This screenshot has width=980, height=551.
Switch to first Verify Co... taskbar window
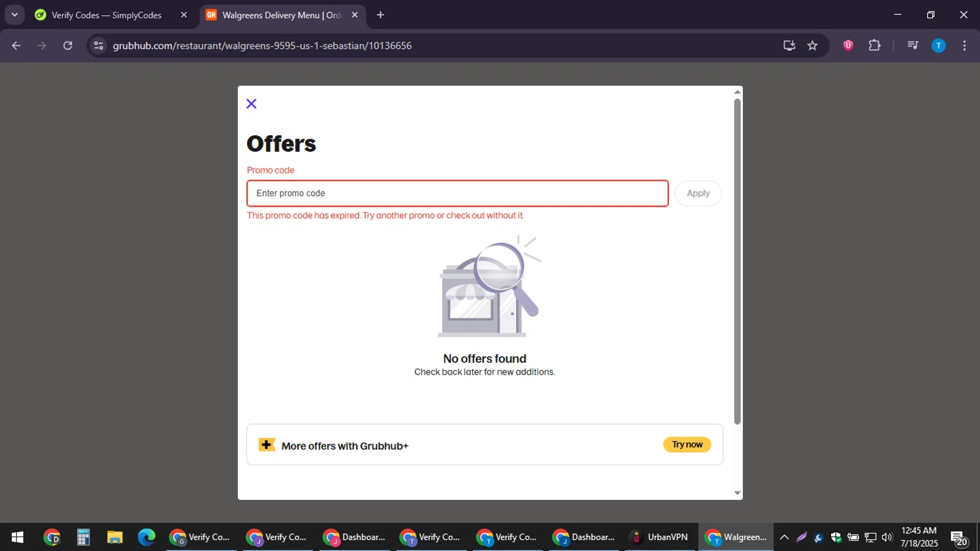click(x=200, y=537)
